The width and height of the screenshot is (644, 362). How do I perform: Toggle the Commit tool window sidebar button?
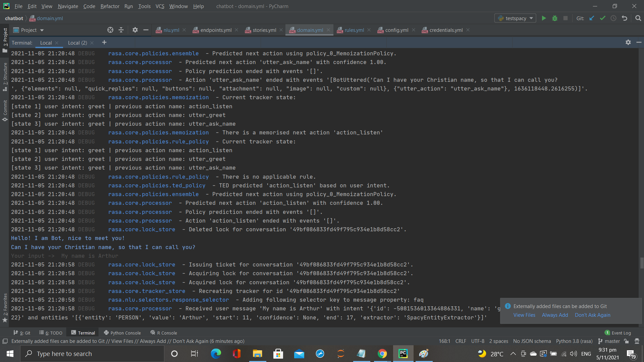tap(5, 111)
